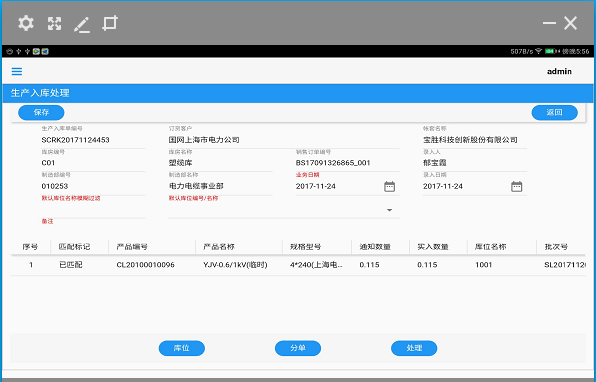
Task: Toggle fullscreen with the expand icon
Action: (x=54, y=23)
